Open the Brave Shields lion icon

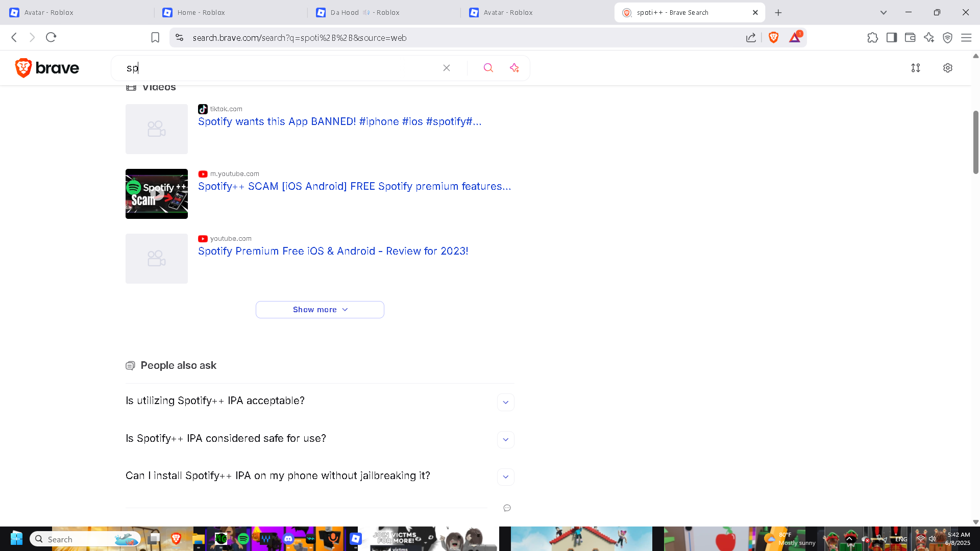[773, 37]
